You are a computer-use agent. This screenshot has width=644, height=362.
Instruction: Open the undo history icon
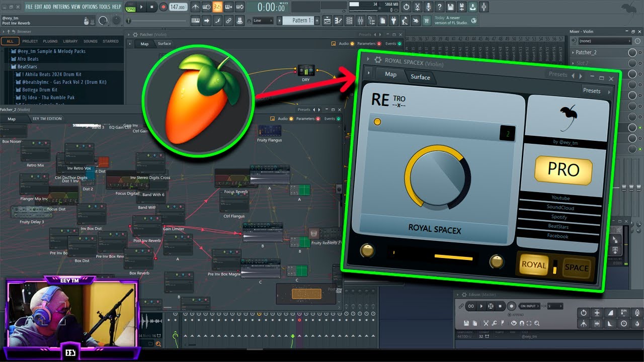407,7
